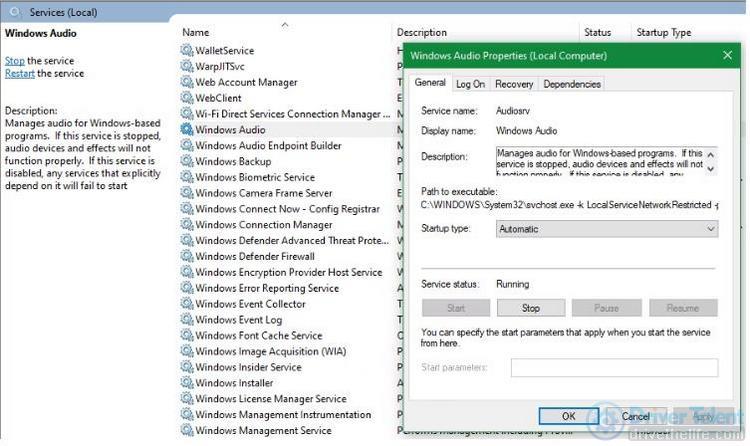Click the description box scroll down arrow
The height and width of the screenshot is (446, 750).
711,169
